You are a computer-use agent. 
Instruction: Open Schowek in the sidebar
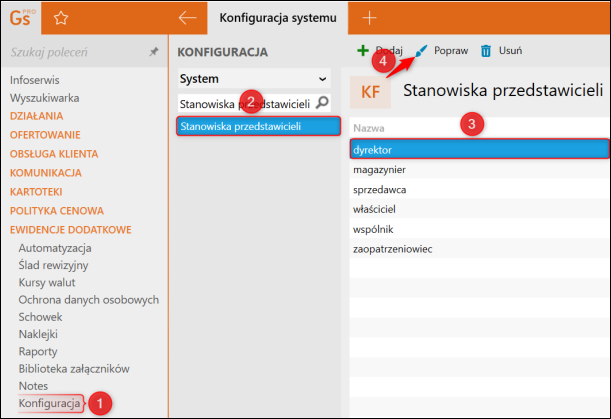(x=40, y=317)
